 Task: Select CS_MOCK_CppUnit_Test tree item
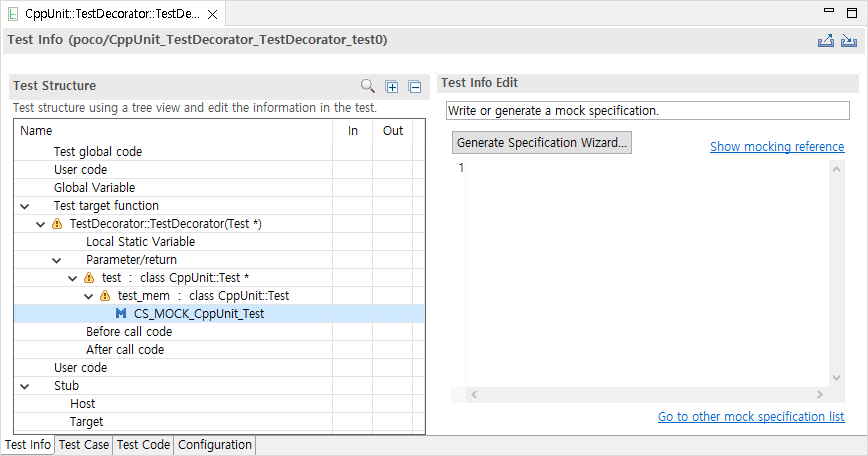pyautogui.click(x=219, y=314)
